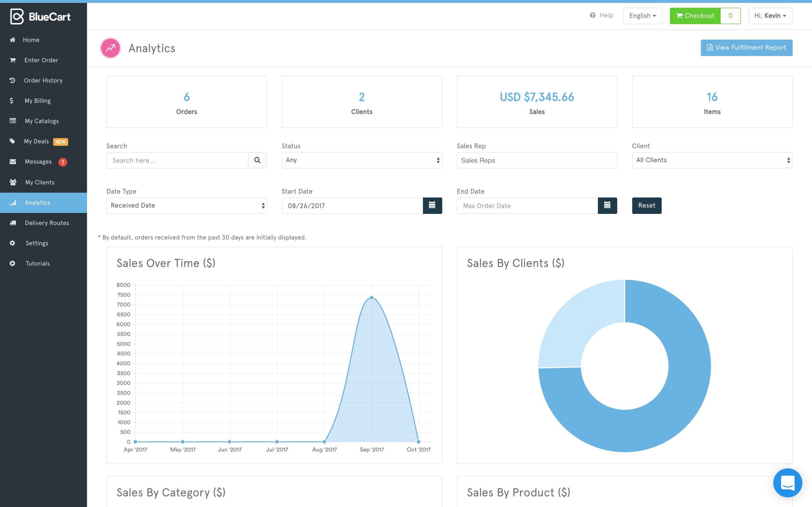This screenshot has width=812, height=507.
Task: Open the Start Date calendar icon
Action: [433, 205]
